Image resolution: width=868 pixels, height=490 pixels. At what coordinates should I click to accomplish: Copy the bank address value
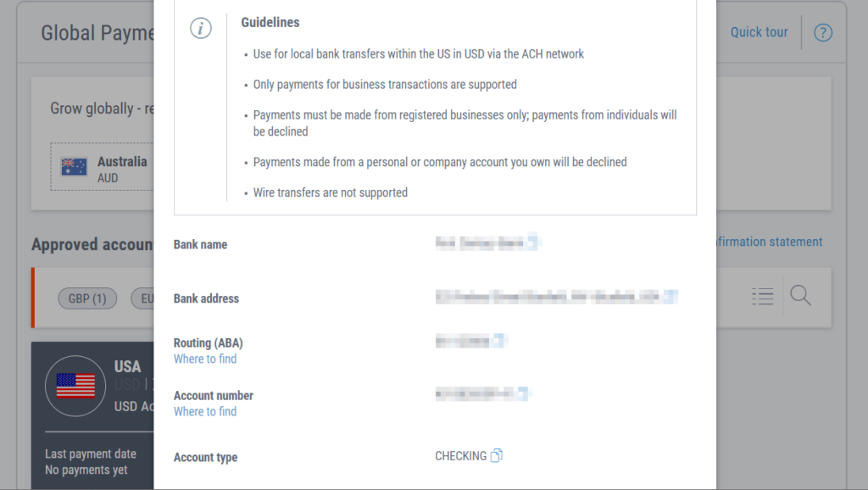pyautogui.click(x=670, y=297)
